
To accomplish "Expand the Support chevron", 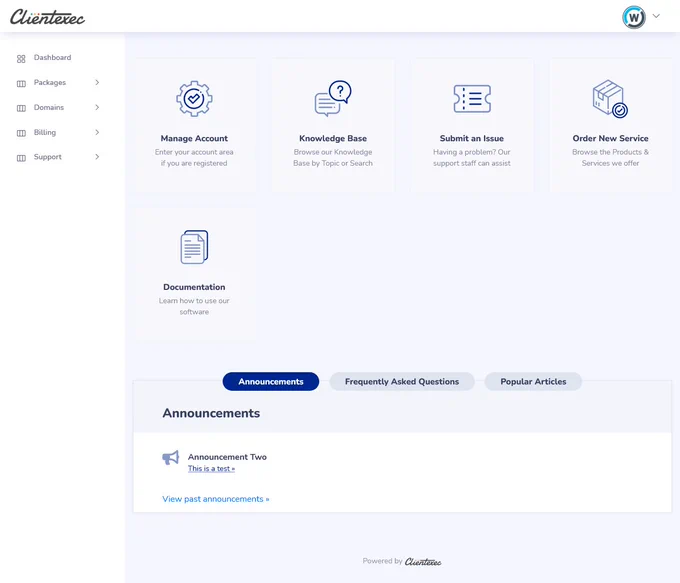I will click(97, 157).
